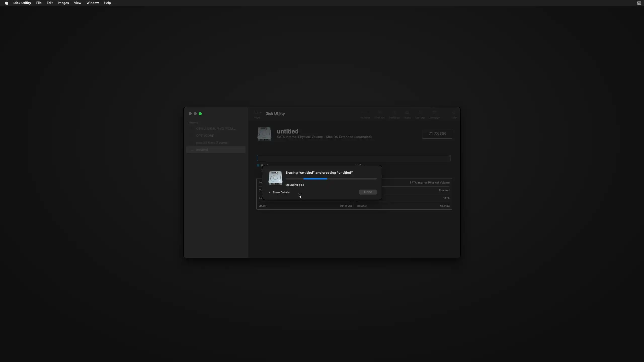Click the Info toolbar icon
The image size is (644, 362).
pos(454,113)
